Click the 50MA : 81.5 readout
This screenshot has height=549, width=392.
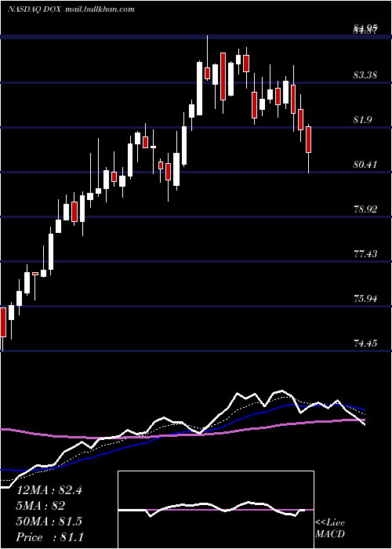point(49,521)
